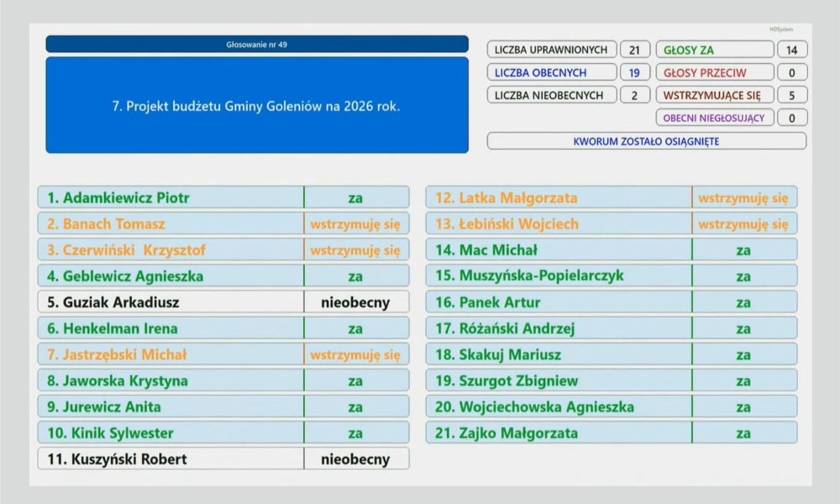Click the za vote next to Mac Michał
This screenshot has height=504, width=840.
743,250
